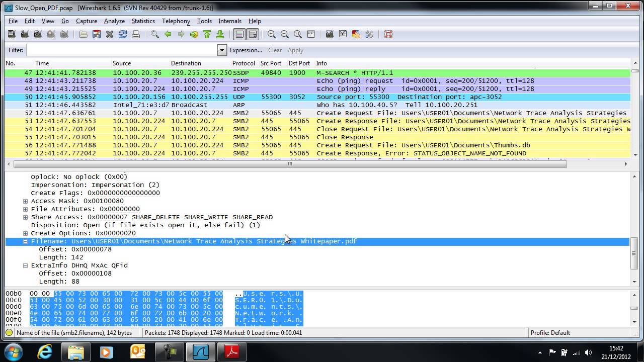The width and height of the screenshot is (644, 362).
Task: Expand the Access Mask tree node
Action: pos(25,201)
